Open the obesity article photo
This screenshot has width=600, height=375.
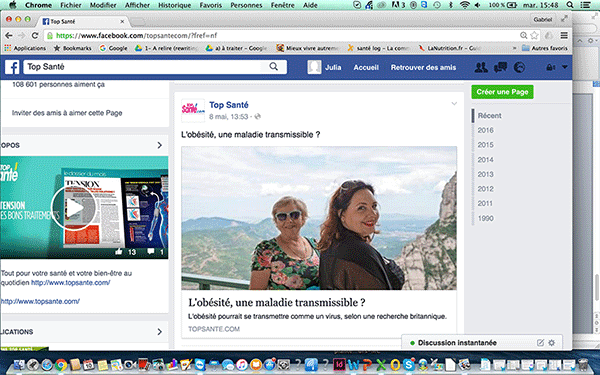(x=319, y=218)
